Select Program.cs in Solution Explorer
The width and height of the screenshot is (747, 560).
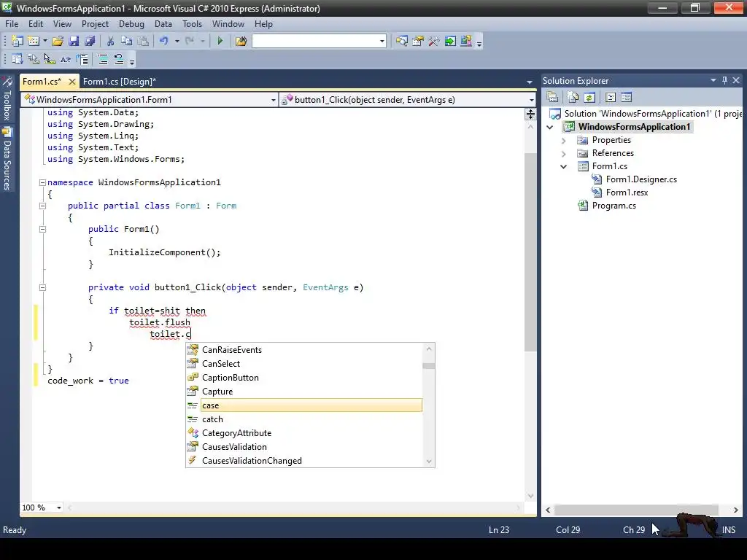[614, 206]
